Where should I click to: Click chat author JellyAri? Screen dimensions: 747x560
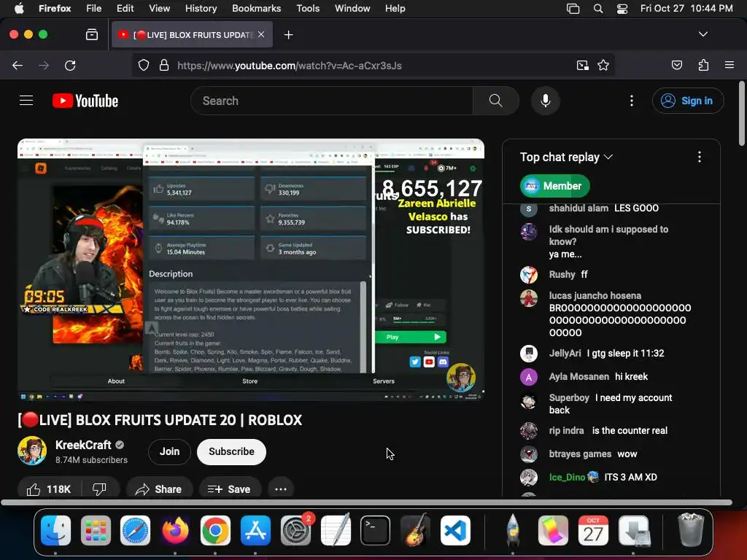[565, 354]
